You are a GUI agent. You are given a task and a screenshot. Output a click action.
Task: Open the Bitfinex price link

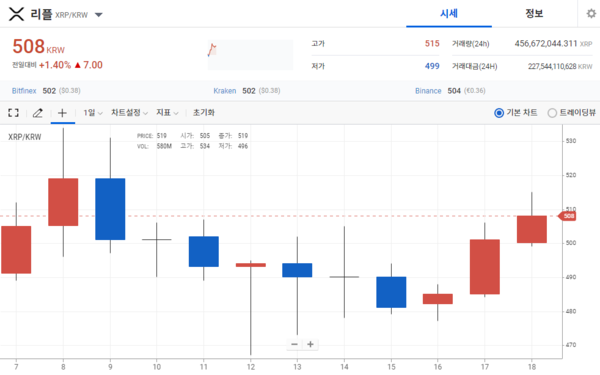[x=24, y=91]
